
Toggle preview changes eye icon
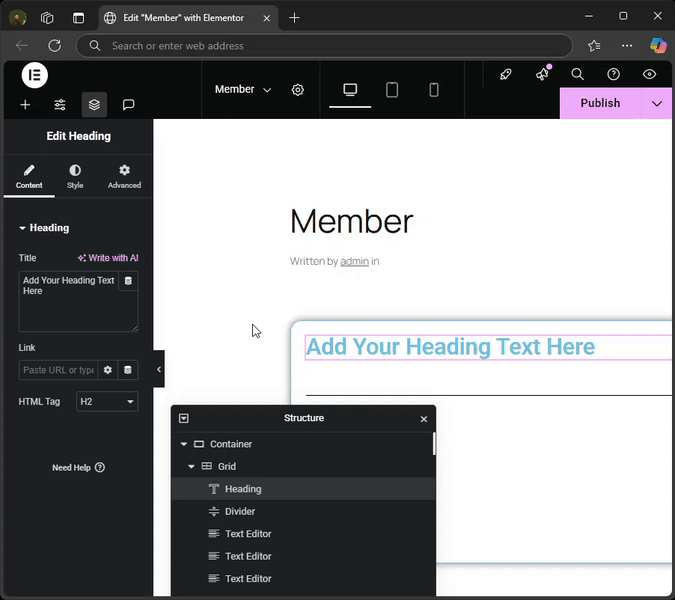(x=649, y=74)
